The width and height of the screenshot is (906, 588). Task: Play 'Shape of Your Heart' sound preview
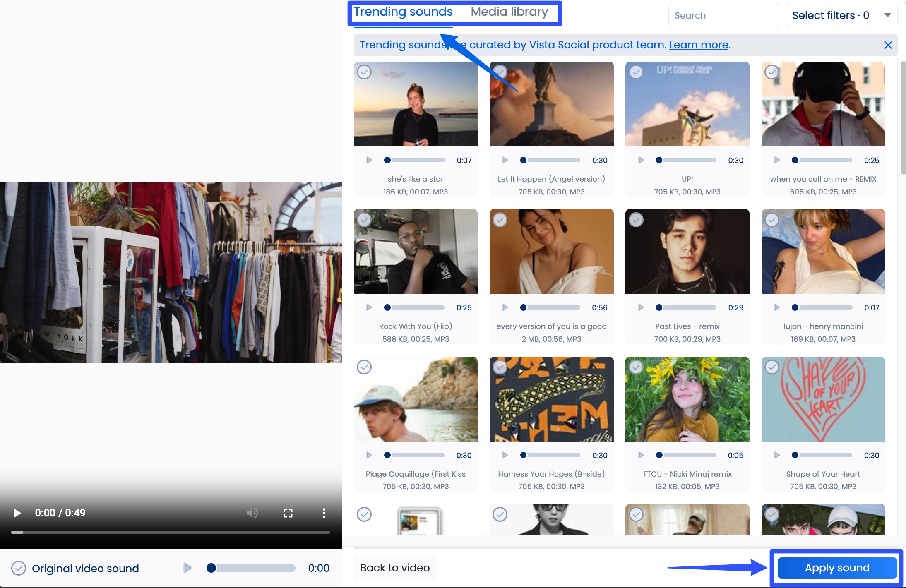tap(776, 455)
